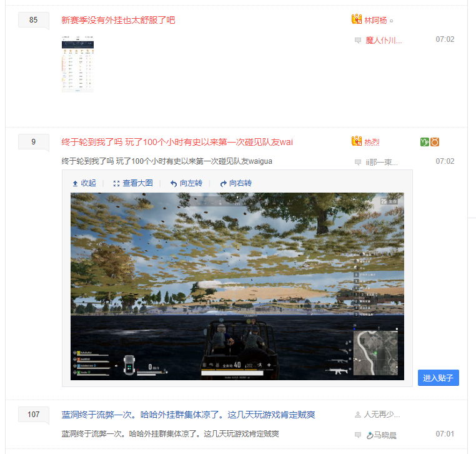Click upload arrow icon before 收起
The height and width of the screenshot is (454, 476).
[76, 183]
